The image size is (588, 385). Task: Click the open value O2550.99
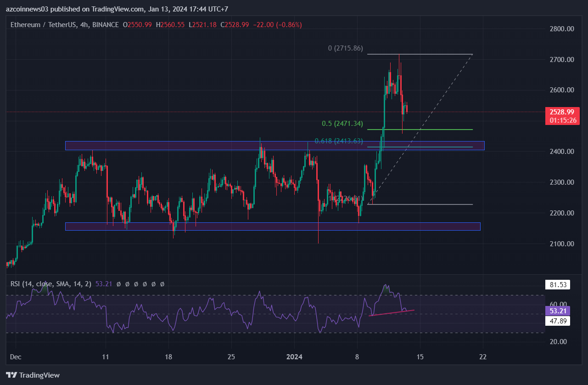138,25
